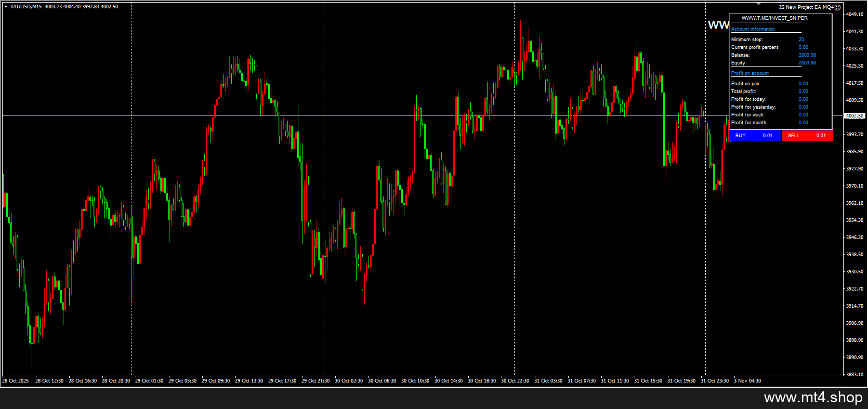Click the '30 Oct 22:30' time axis label
868x409 pixels.
515,381
